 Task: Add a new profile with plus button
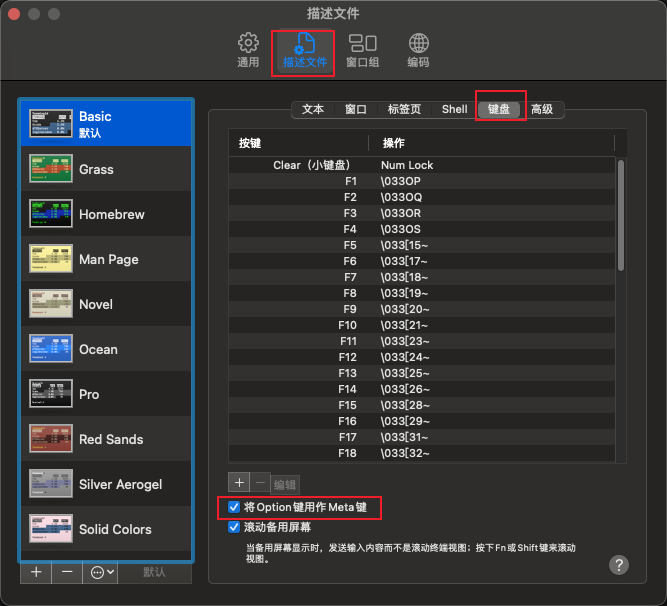pos(36,572)
